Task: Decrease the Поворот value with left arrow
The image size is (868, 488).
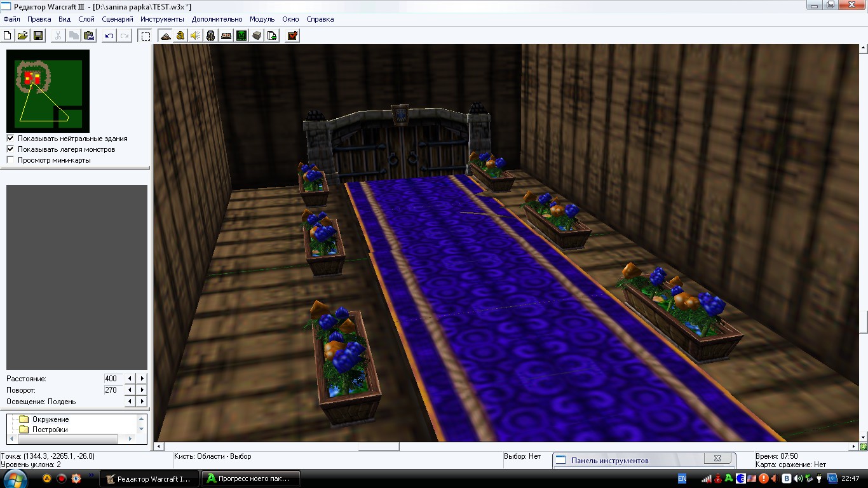Action: (130, 390)
